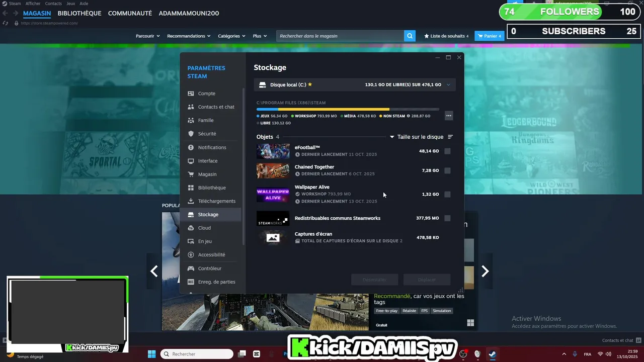Click the back navigation arrow
The height and width of the screenshot is (362, 644).
[6, 13]
